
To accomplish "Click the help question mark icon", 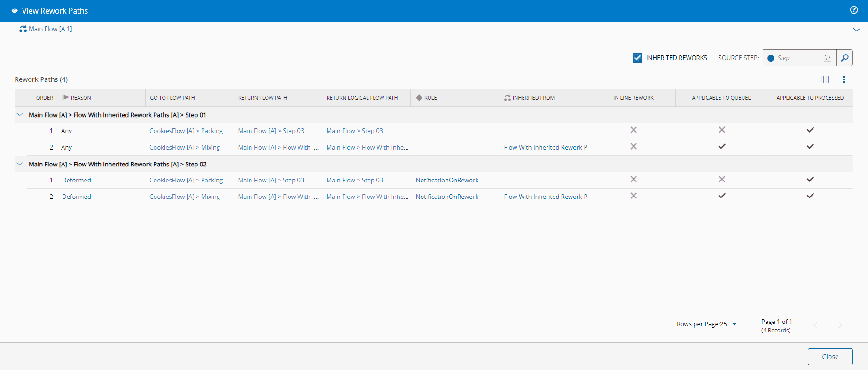I will point(854,10).
